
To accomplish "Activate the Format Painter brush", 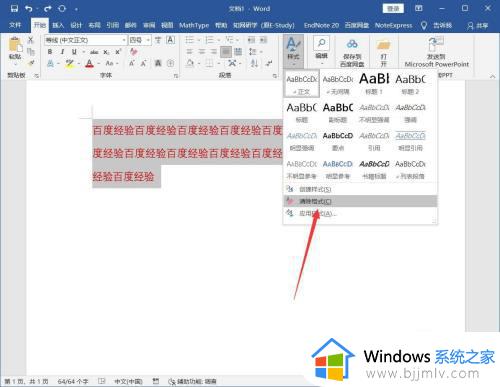I will (x=31, y=63).
